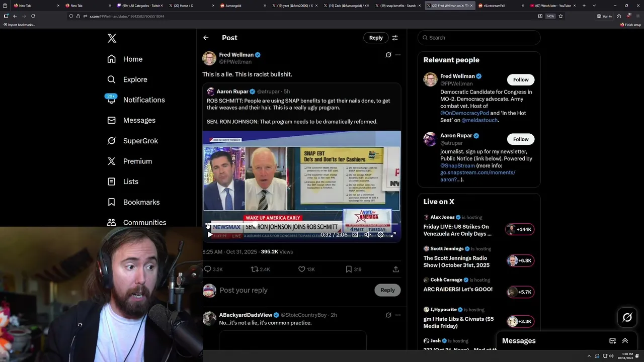Follow Aaron Rupar in Relevant people
The image size is (644, 362).
coord(521,139)
